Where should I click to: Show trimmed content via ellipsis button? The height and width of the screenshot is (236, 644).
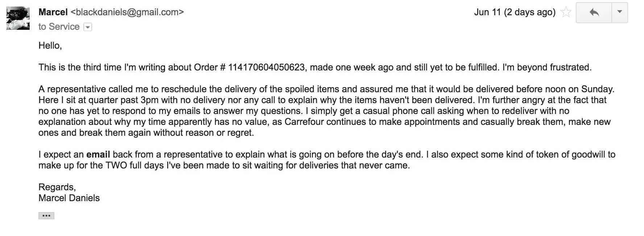pyautogui.click(x=46, y=216)
